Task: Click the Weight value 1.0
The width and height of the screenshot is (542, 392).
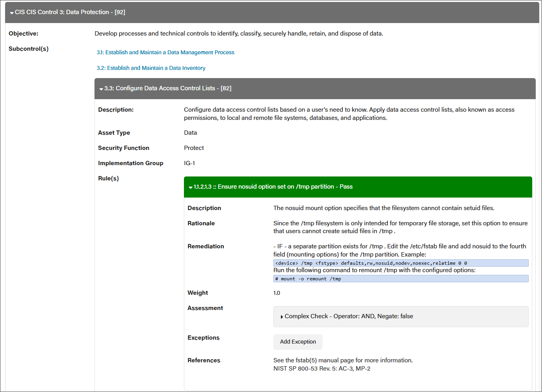Action: coord(277,293)
